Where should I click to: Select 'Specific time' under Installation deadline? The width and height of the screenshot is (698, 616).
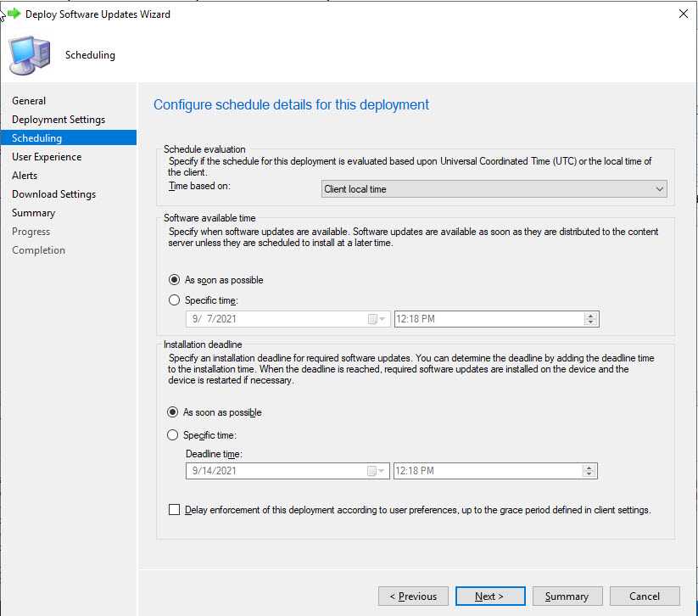pos(175,435)
